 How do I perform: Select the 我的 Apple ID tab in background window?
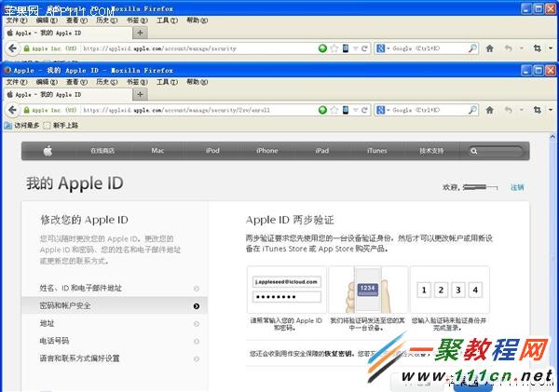point(68,33)
